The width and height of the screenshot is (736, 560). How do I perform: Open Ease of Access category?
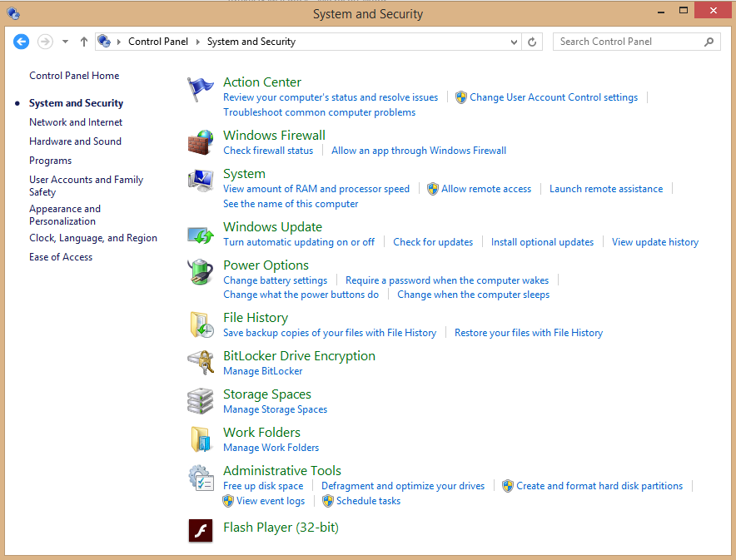point(61,257)
